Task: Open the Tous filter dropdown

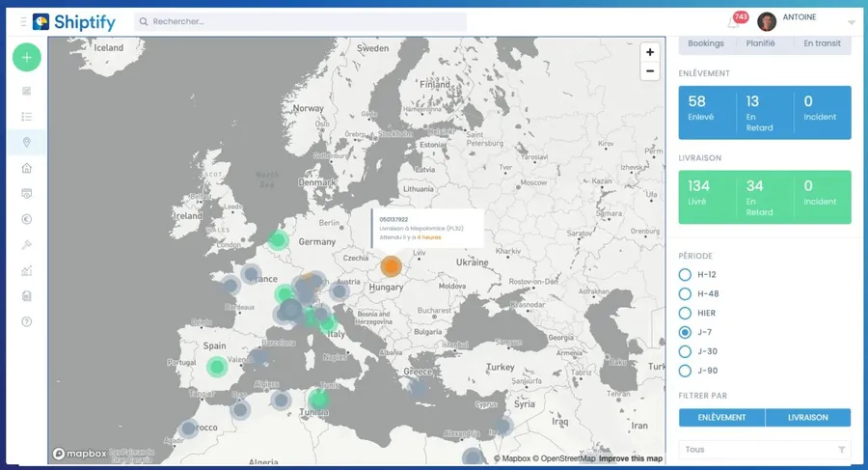Action: [765, 450]
